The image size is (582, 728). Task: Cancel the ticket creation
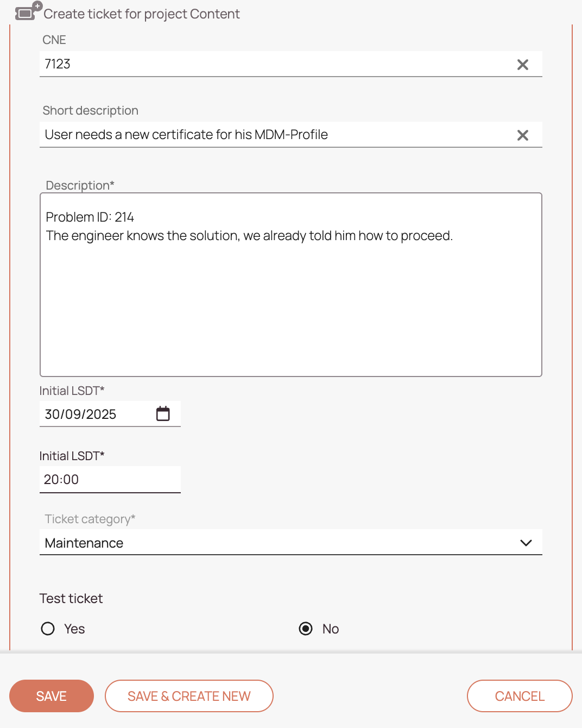pyautogui.click(x=520, y=696)
